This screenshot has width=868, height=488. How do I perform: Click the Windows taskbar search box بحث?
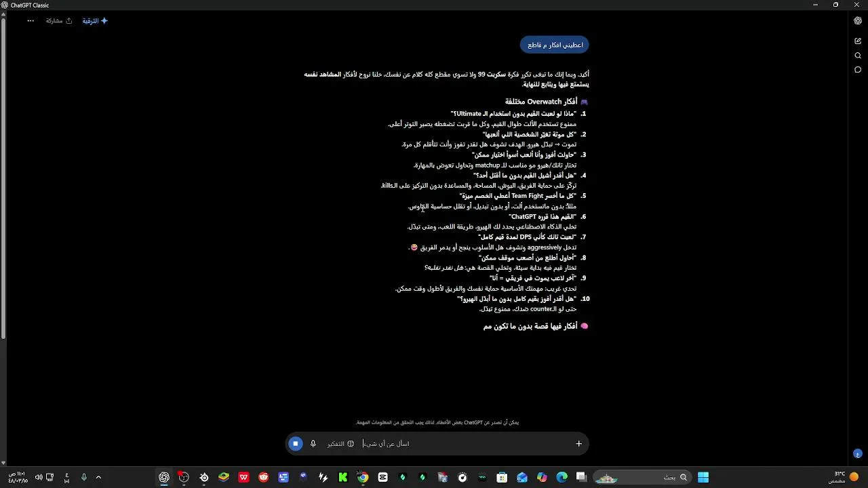(x=642, y=477)
